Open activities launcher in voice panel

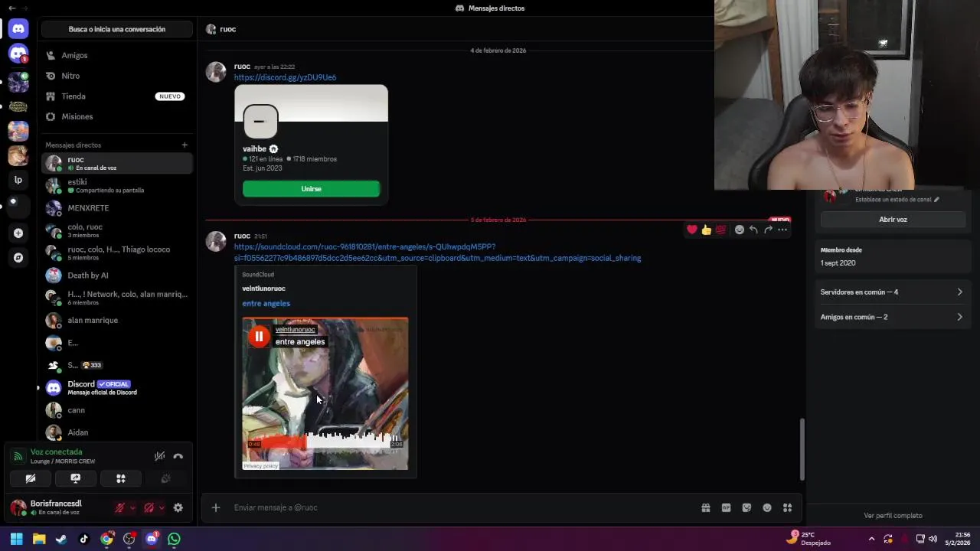pyautogui.click(x=121, y=478)
